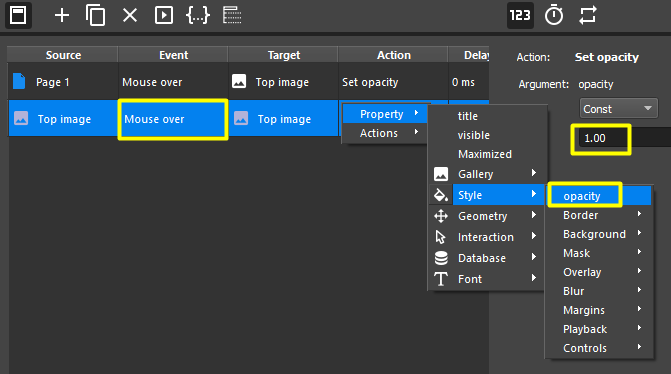The width and height of the screenshot is (671, 374).
Task: Expand the Border submenu
Action: (599, 215)
